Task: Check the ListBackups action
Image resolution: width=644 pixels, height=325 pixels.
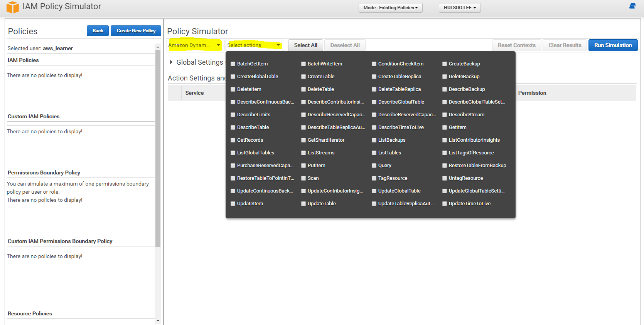Action: point(374,140)
